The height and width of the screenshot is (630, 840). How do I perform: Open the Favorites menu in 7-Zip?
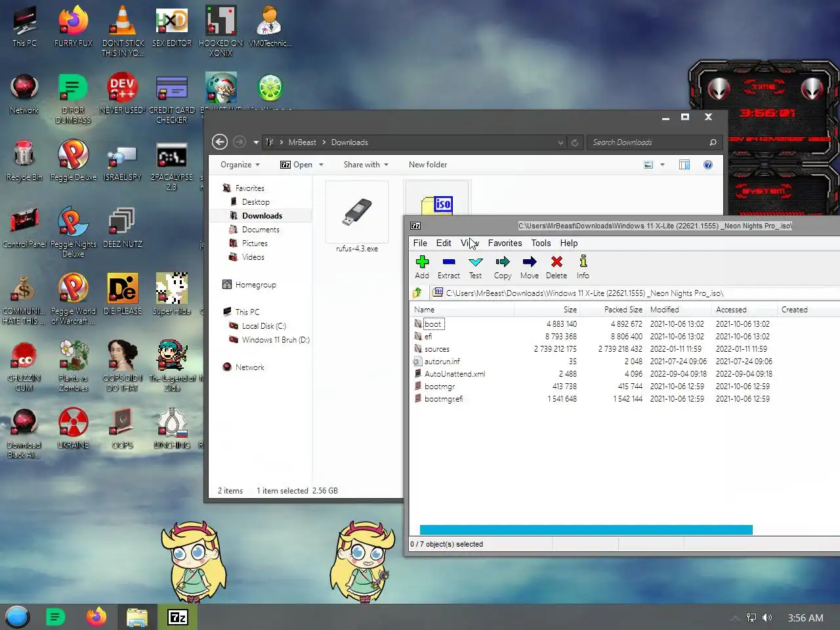click(505, 243)
